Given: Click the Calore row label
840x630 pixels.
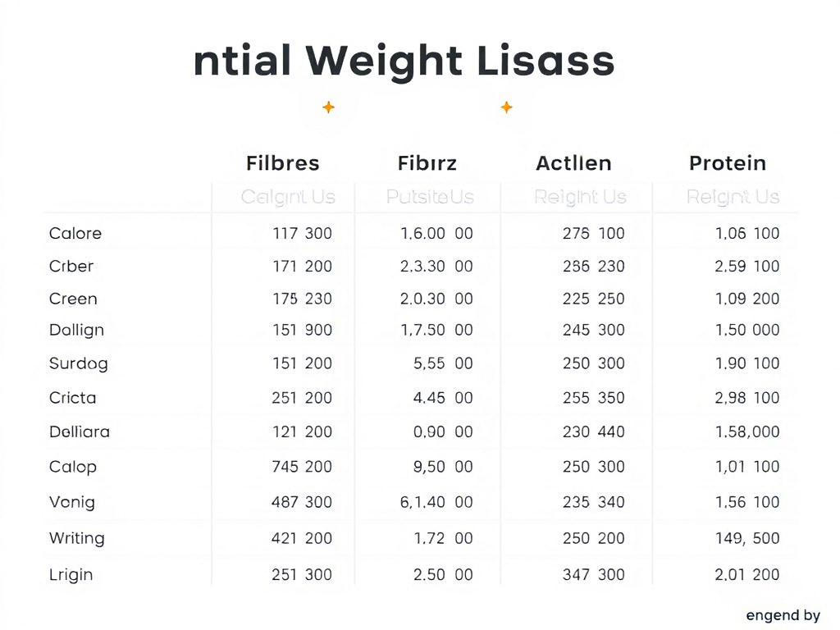Looking at the screenshot, I should (x=75, y=233).
